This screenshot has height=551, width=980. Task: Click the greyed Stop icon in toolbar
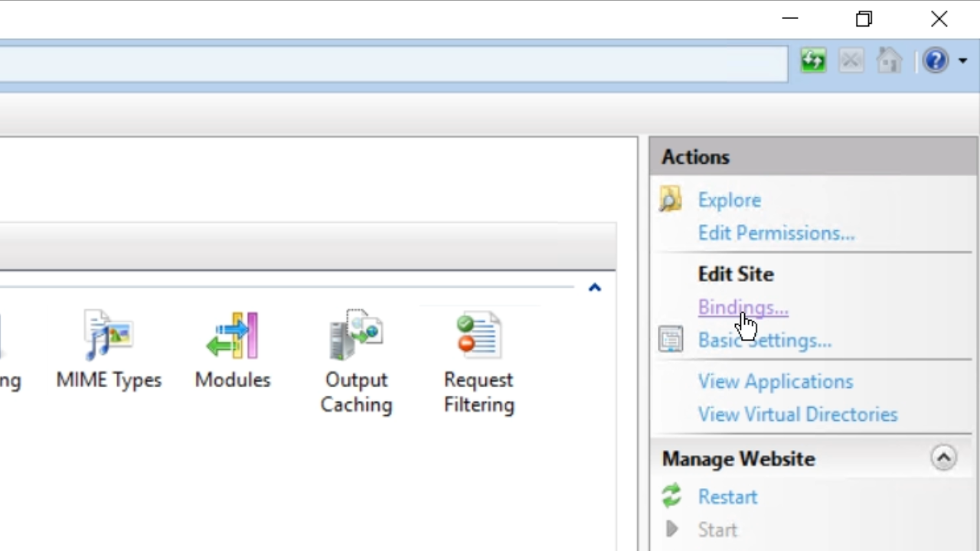point(851,60)
